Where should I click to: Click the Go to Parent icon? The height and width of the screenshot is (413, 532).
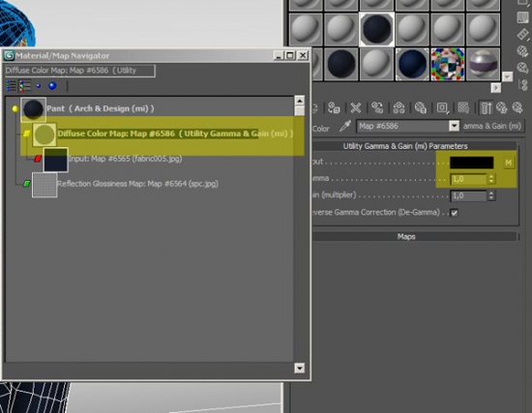coord(502,108)
